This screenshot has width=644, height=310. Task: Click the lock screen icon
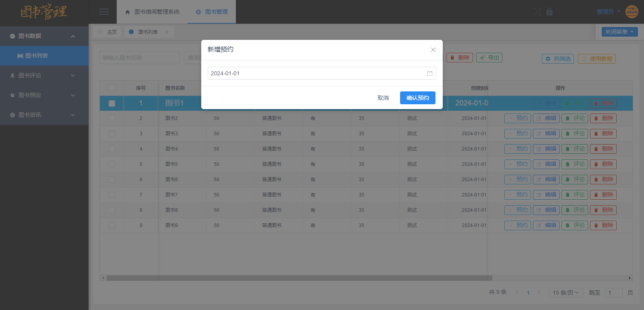(x=549, y=12)
